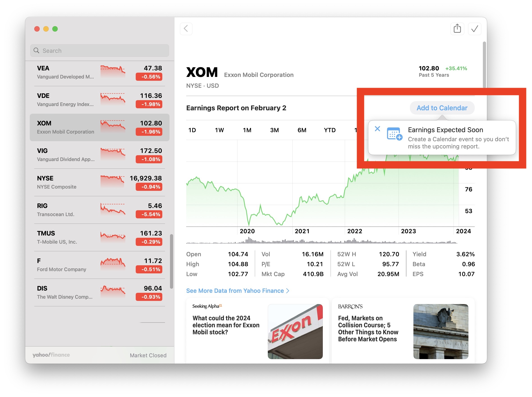Click the yahoo!finance logo

[x=51, y=355]
